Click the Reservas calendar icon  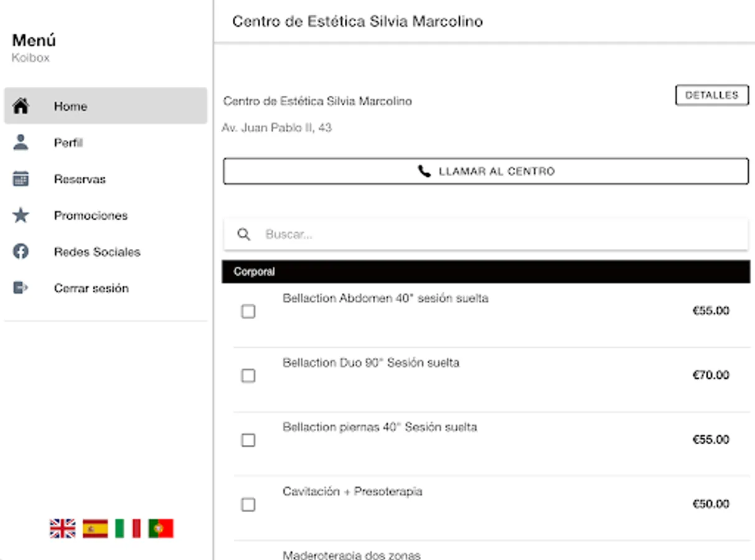[21, 179]
